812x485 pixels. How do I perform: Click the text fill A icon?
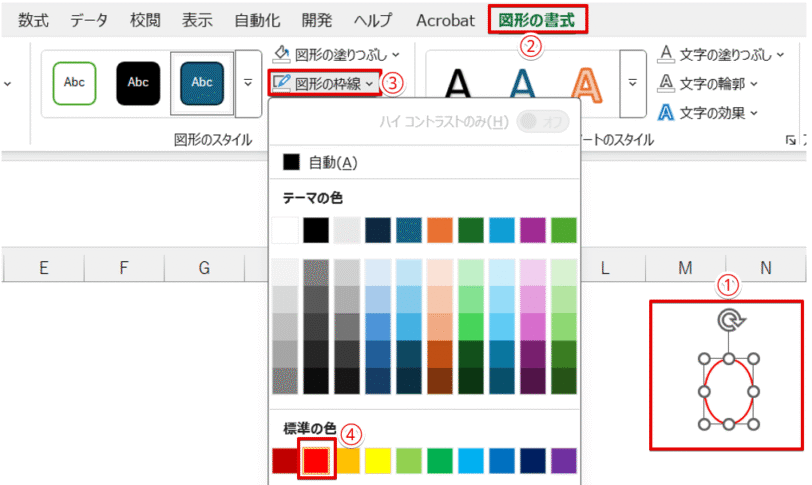(x=666, y=54)
